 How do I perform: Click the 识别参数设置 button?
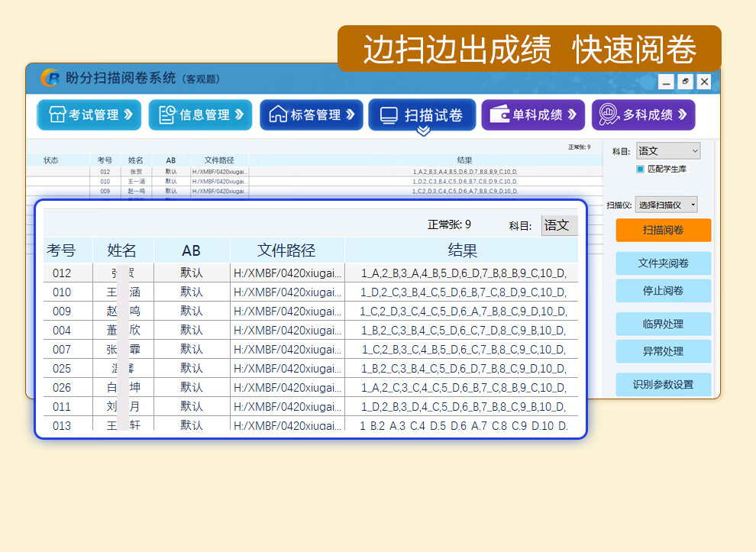663,385
